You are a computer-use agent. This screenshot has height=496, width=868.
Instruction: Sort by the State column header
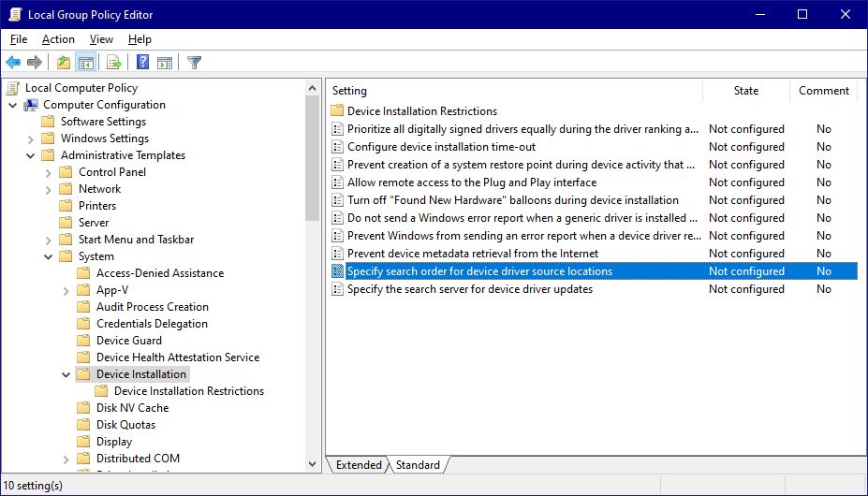tap(746, 91)
